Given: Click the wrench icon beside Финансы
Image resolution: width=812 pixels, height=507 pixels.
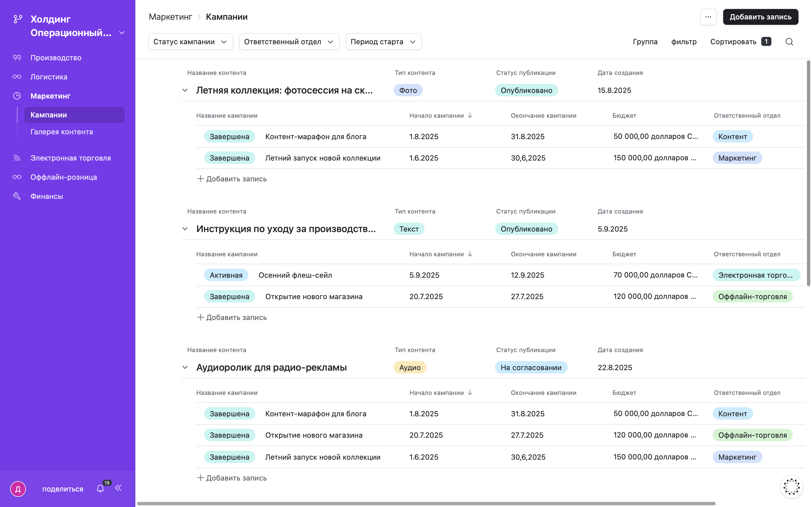Looking at the screenshot, I should click(17, 196).
